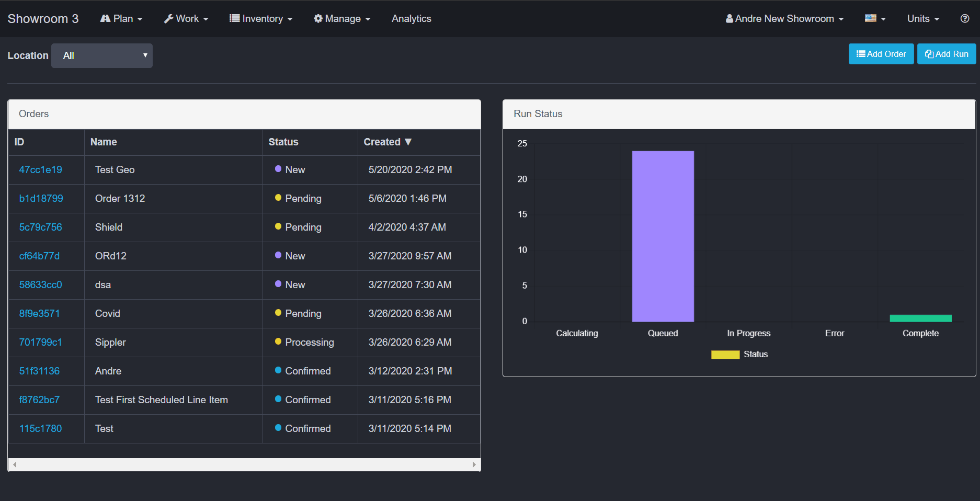Click the purple Queued bar in chart
Viewport: 980px width, 501px height.
[x=663, y=236]
